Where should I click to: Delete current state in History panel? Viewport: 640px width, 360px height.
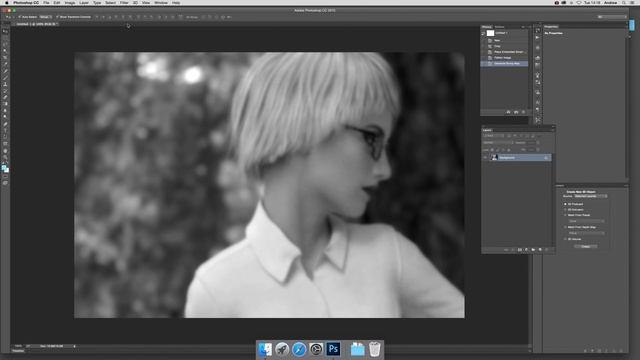coord(524,112)
